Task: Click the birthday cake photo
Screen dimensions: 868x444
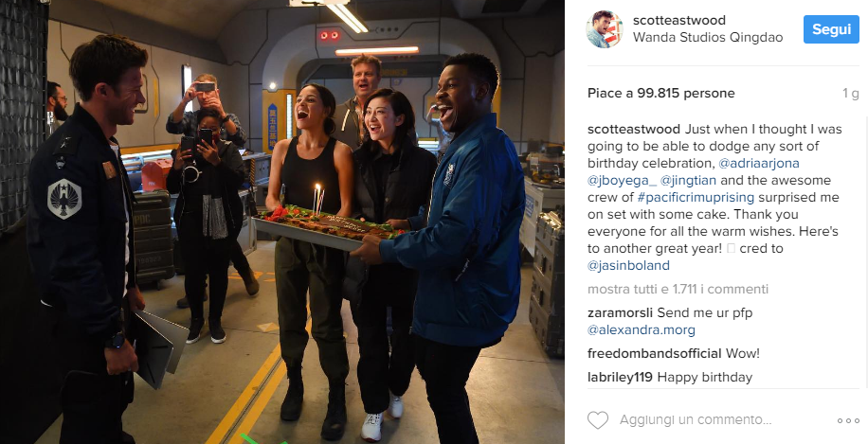Action: coord(282,222)
